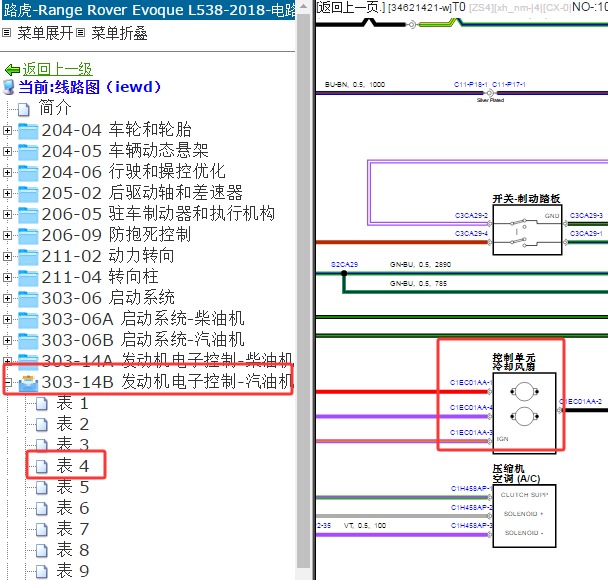Image resolution: width=608 pixels, height=580 pixels.
Task: Click connector label C3CA29-4 in the diagram
Action: point(471,233)
